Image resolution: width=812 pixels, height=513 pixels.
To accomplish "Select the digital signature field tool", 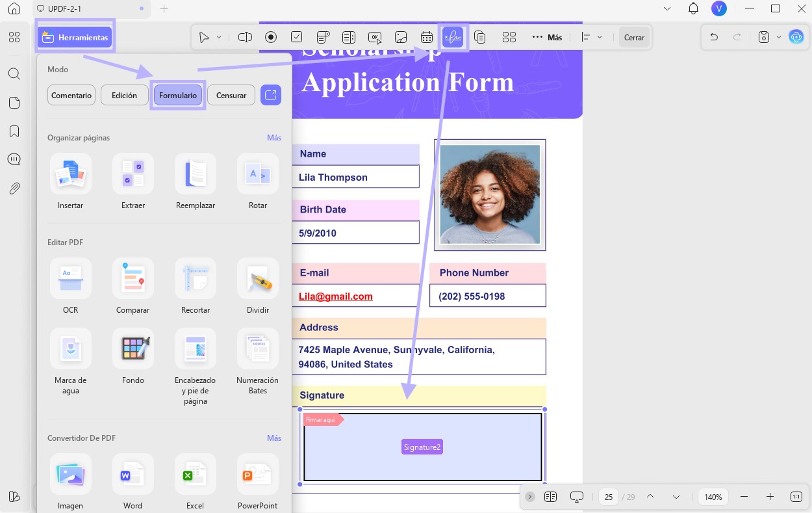I will tap(453, 38).
